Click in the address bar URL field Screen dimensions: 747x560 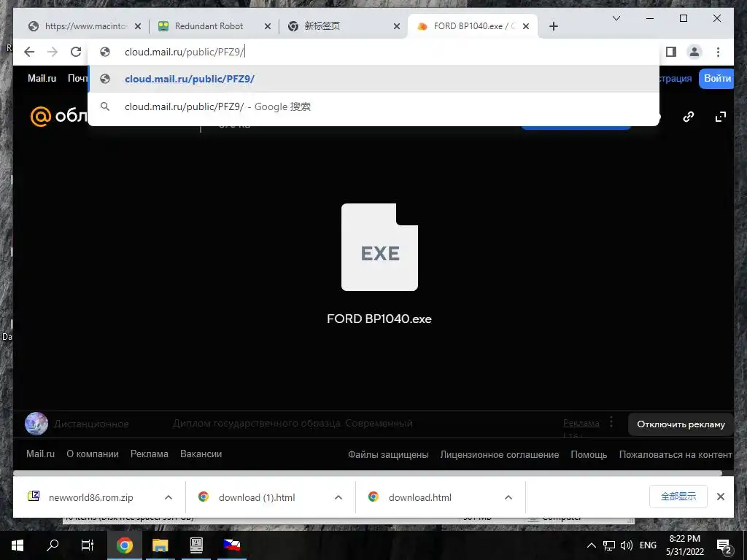click(x=373, y=52)
